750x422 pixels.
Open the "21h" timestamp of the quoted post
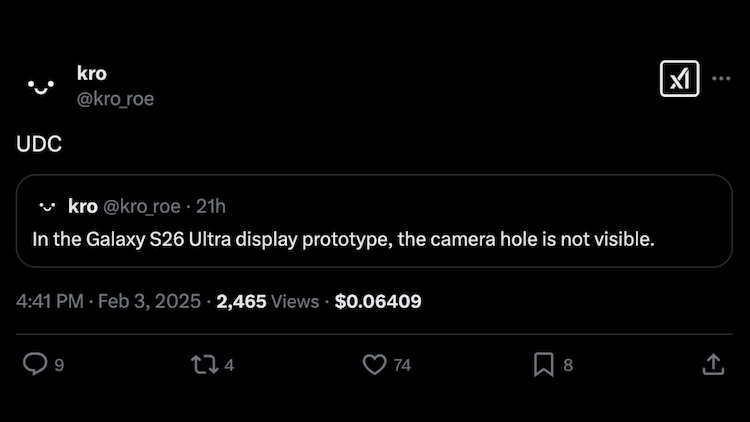pyautogui.click(x=211, y=206)
